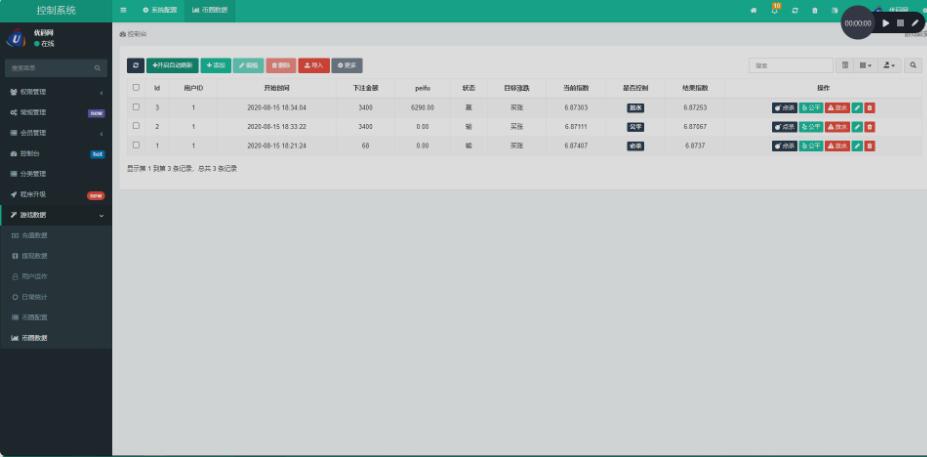Click the green 公平 button in row 3
The width and height of the screenshot is (927, 457).
coord(811,108)
